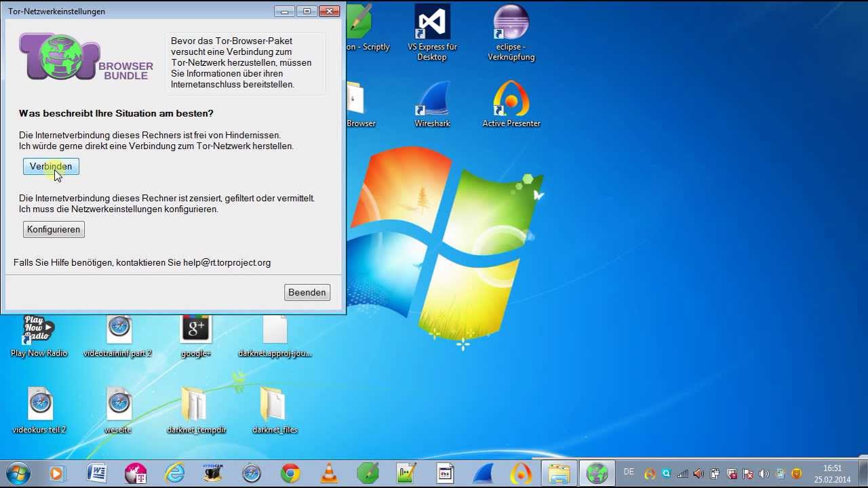Launch Microsoft Word from the taskbar
This screenshot has height=488, width=868.
click(x=96, y=473)
